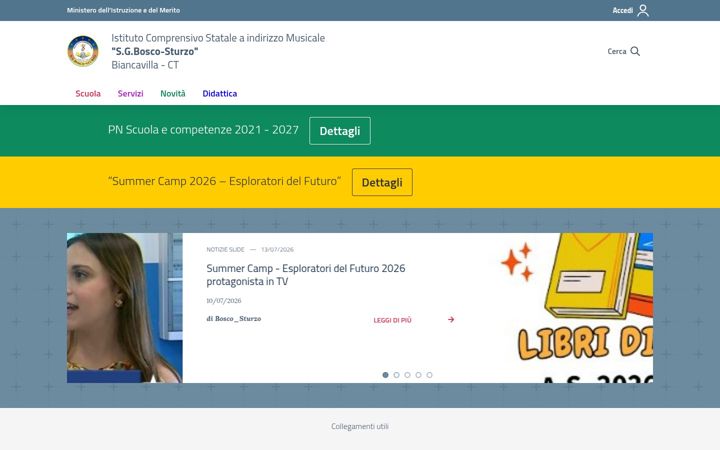
Task: Click Dettagli for PN Scuola e competenze
Action: (340, 131)
